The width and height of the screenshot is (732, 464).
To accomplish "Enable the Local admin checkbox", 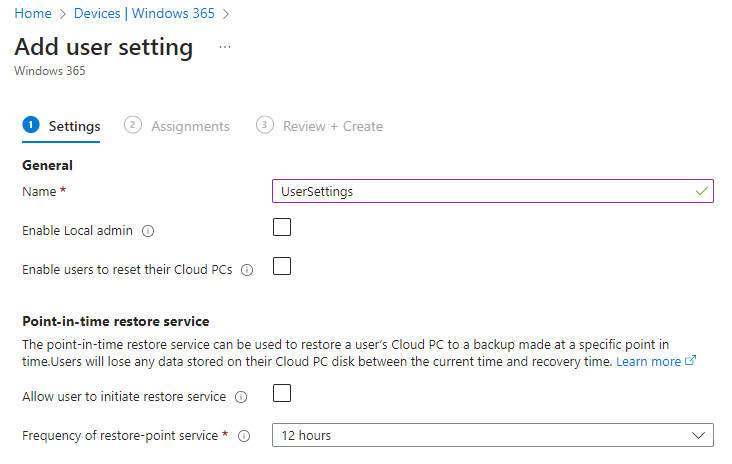I will pos(282,228).
